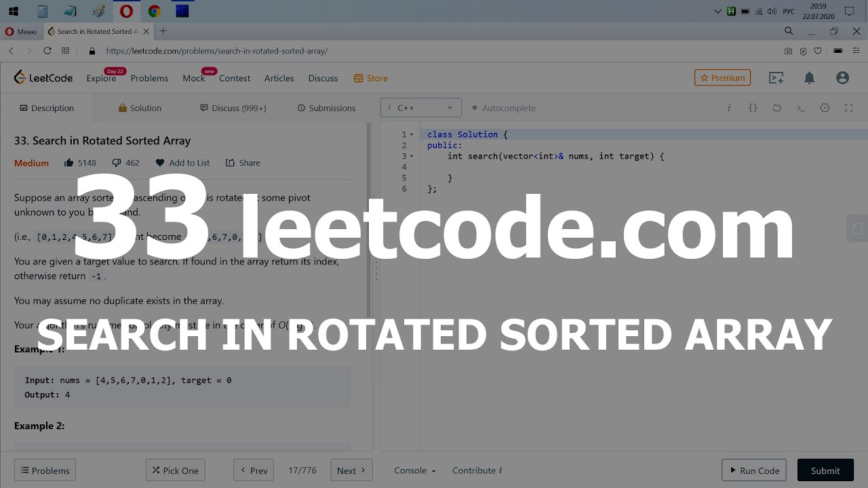The height and width of the screenshot is (488, 868).
Task: Open the Contribute link
Action: point(477,470)
